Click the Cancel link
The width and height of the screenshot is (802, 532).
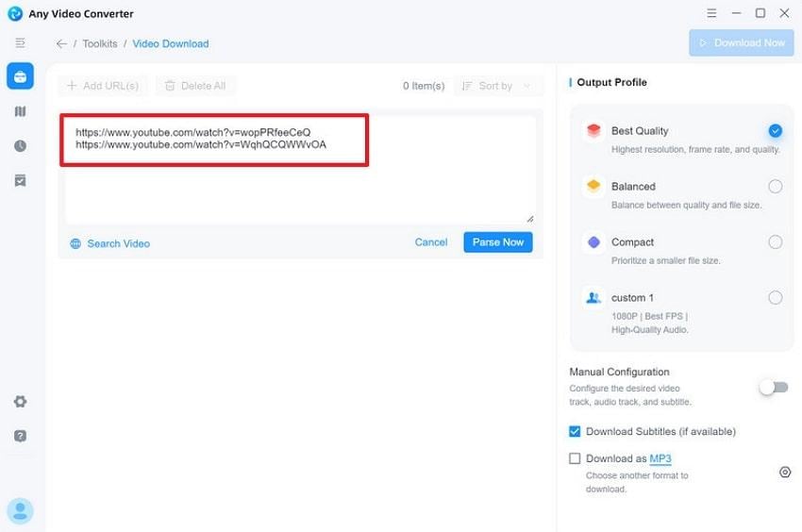pyautogui.click(x=430, y=242)
